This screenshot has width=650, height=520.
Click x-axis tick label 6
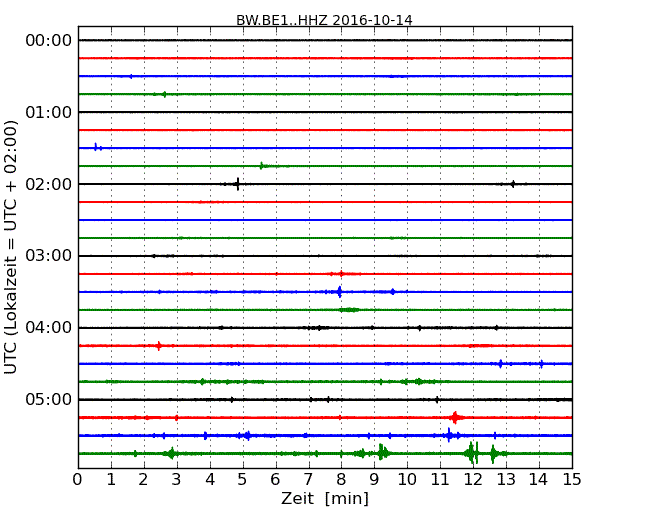tap(275, 479)
